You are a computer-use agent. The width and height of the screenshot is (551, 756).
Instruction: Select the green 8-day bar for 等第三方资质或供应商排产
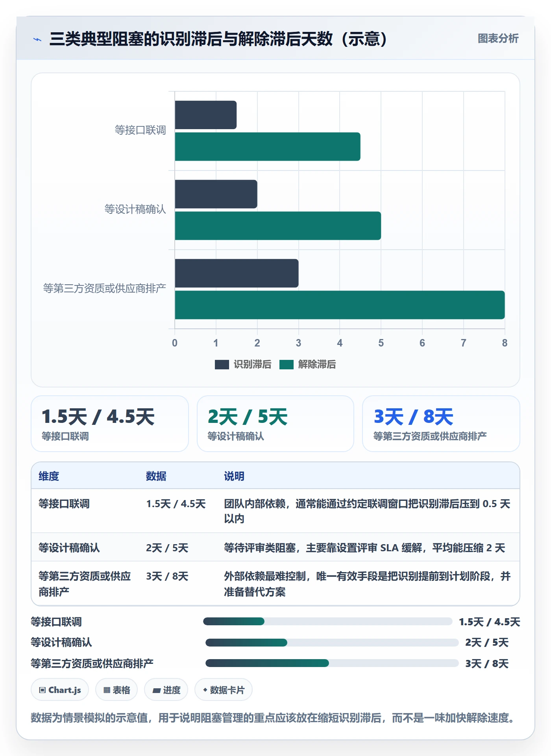pos(340,305)
